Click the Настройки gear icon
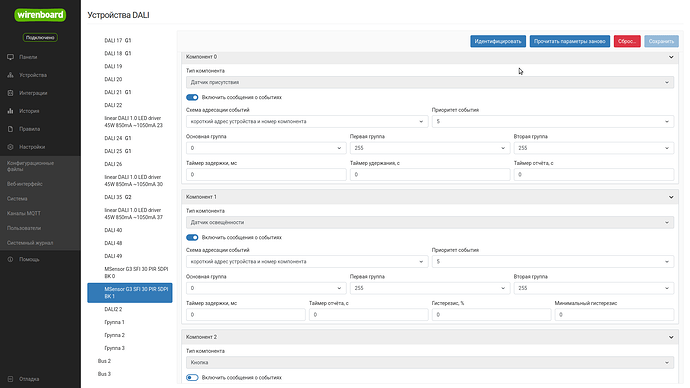Screen dimensions: 690x388 coord(11,147)
